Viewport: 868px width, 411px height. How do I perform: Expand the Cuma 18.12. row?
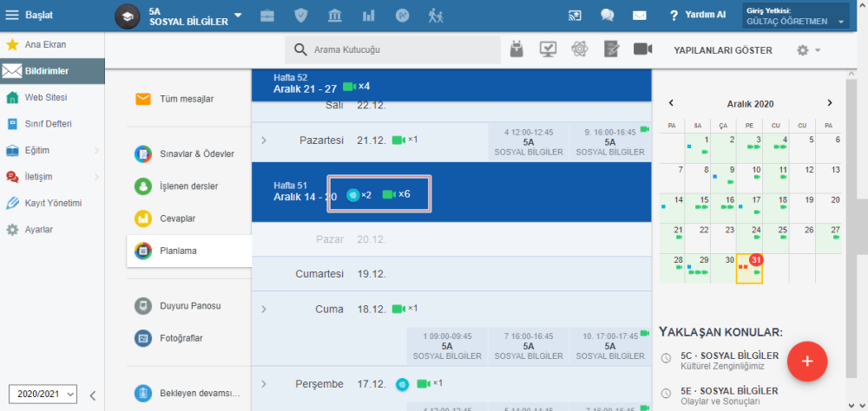pos(264,309)
